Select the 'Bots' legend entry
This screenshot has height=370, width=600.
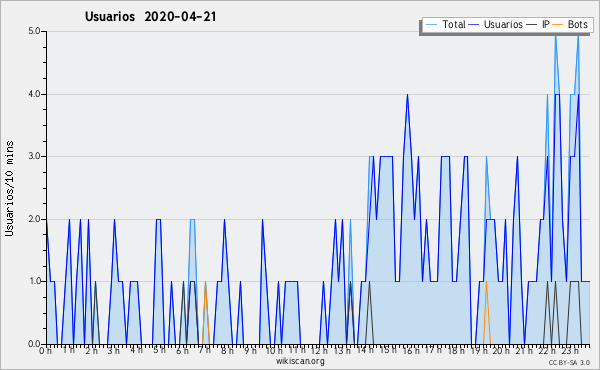click(570, 24)
